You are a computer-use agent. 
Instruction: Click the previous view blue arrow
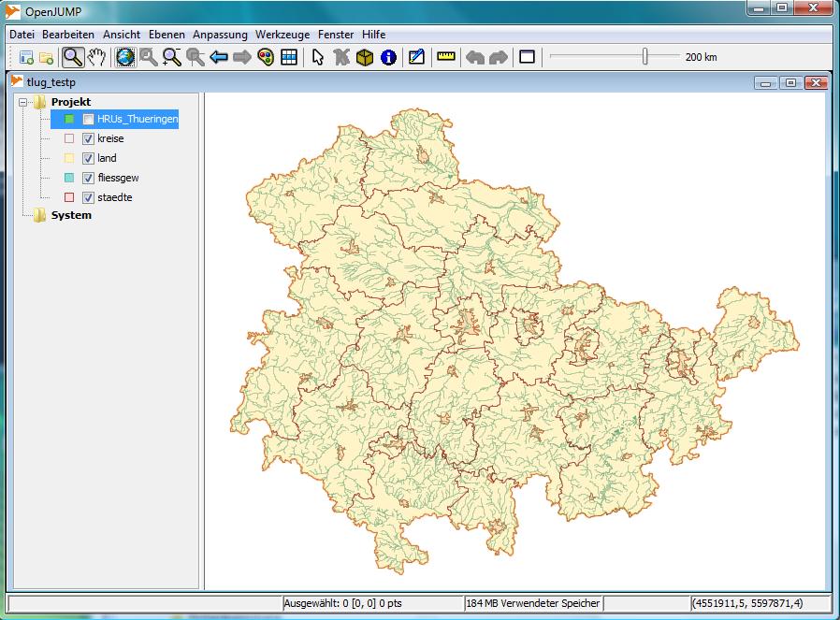[x=219, y=57]
